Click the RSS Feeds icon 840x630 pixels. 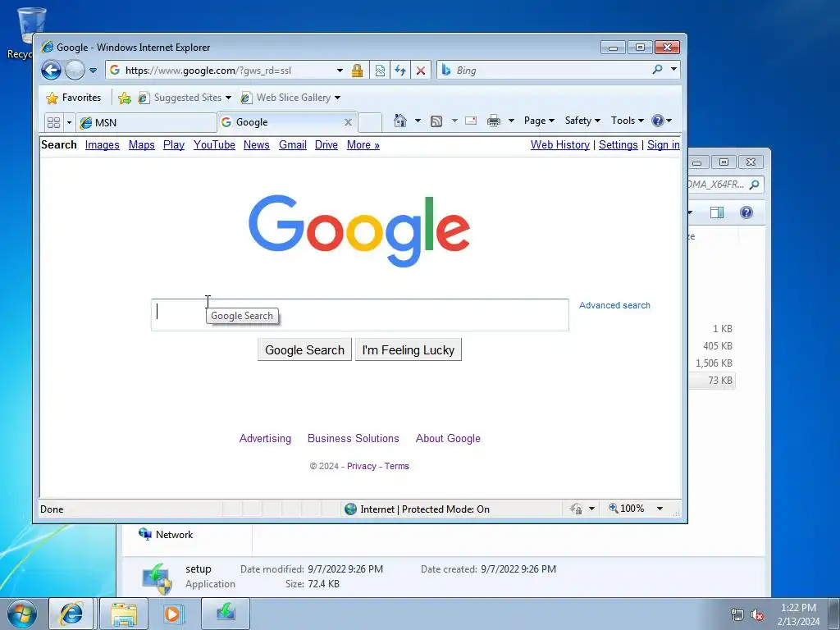coord(436,121)
